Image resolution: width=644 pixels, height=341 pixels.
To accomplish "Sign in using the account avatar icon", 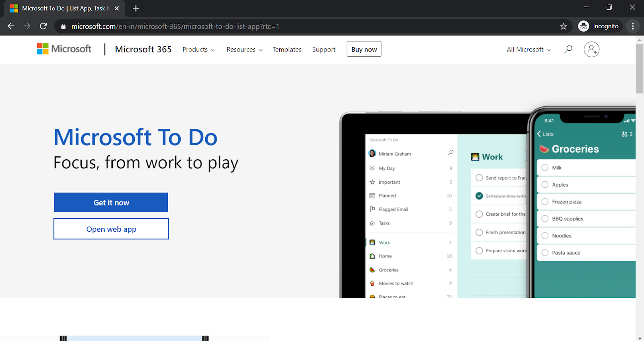I will click(591, 49).
